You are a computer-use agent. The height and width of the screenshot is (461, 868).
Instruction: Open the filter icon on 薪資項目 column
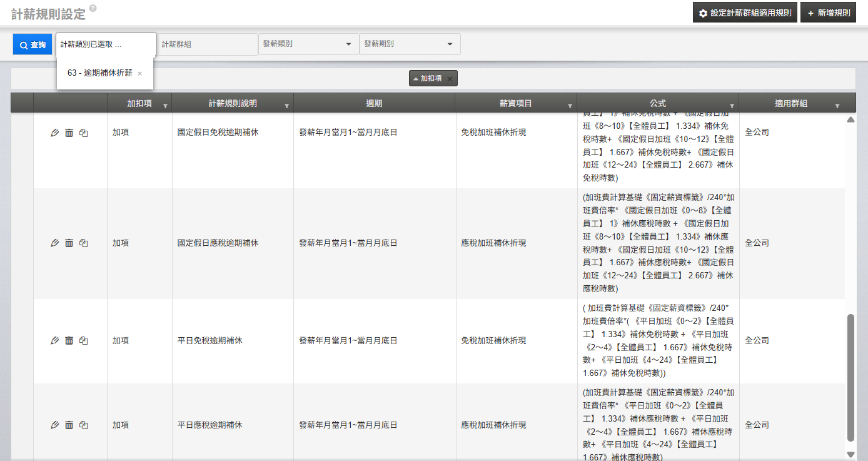tap(570, 106)
